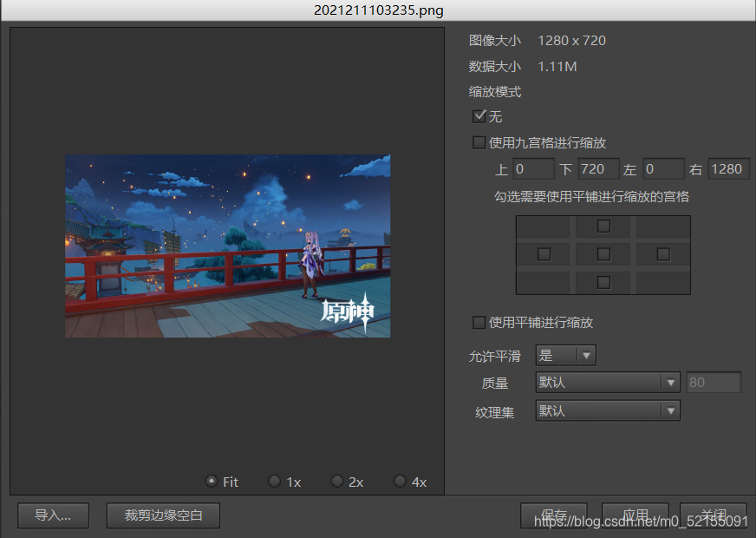Click the 应用 apply button
Viewport: 756px width, 538px height.
coord(635,515)
